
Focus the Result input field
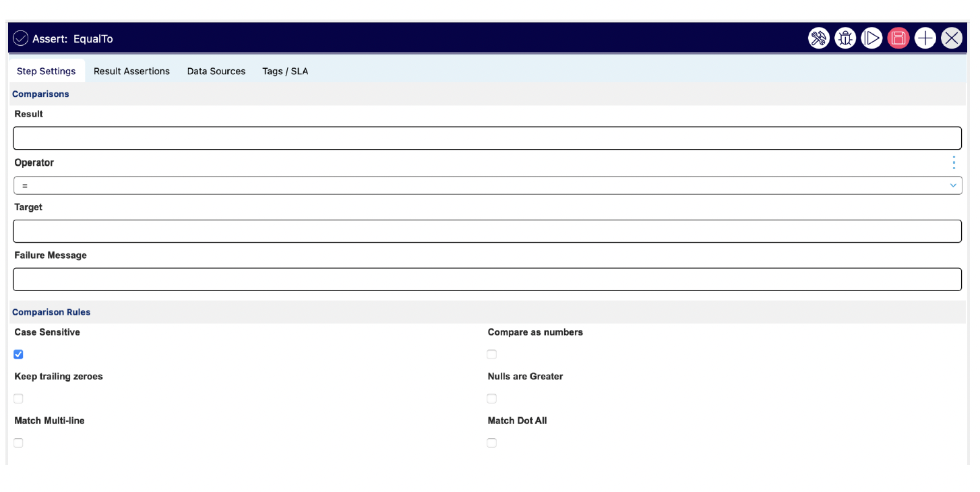[x=487, y=138]
